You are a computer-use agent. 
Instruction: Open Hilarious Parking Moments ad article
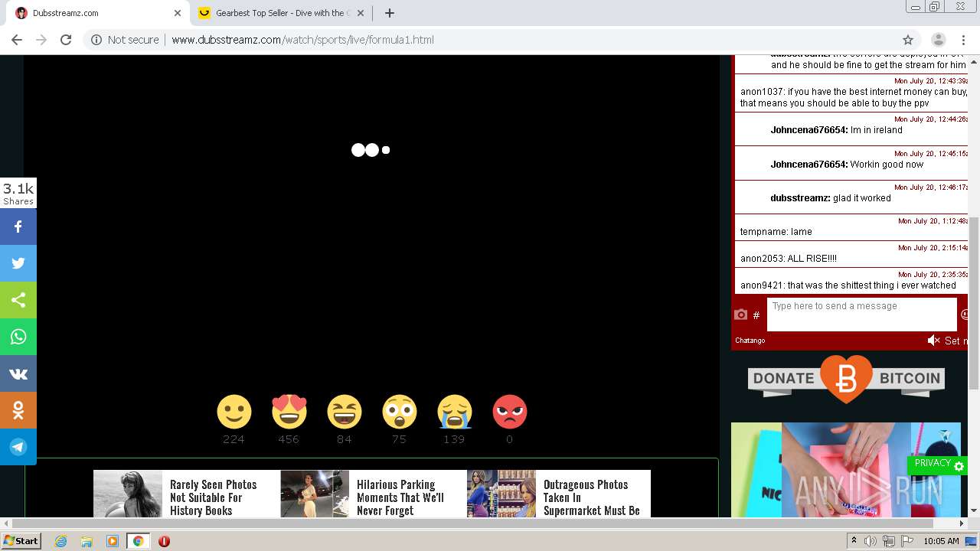[400, 497]
